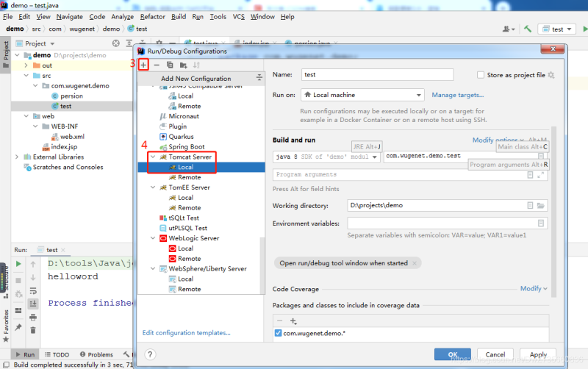This screenshot has height=369, width=588.
Task: Toggle the Soft-Wrap icon in the Run panel
Action: coord(33,291)
